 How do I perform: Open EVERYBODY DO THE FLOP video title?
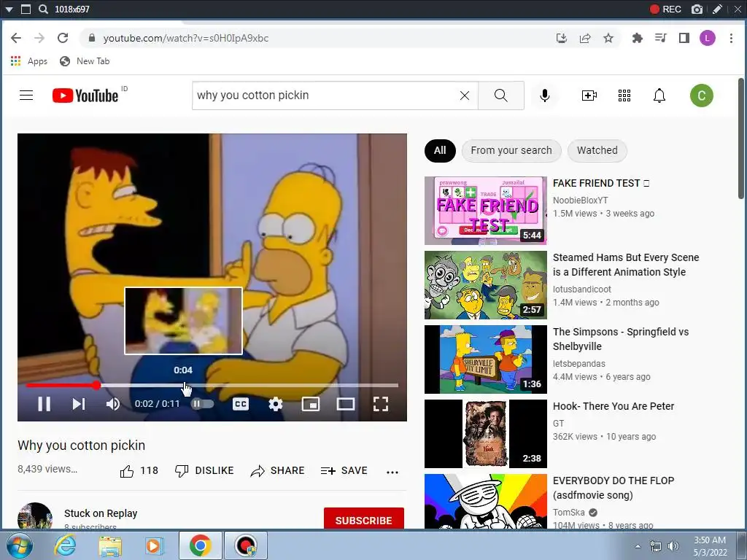click(x=613, y=488)
